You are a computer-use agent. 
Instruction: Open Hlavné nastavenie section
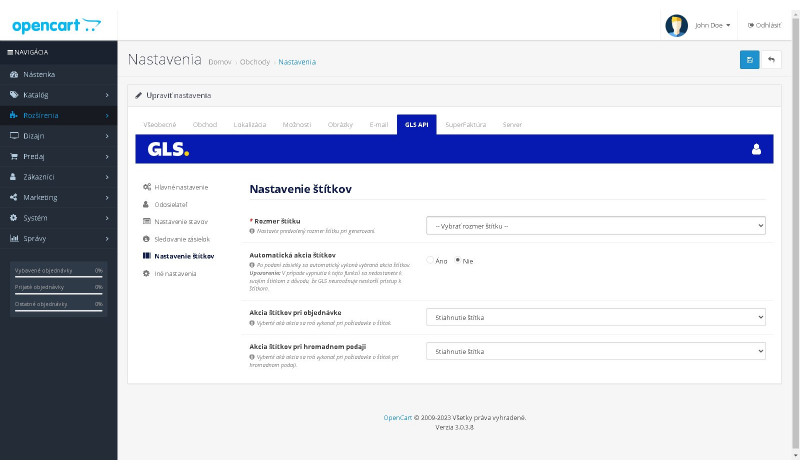pos(181,187)
